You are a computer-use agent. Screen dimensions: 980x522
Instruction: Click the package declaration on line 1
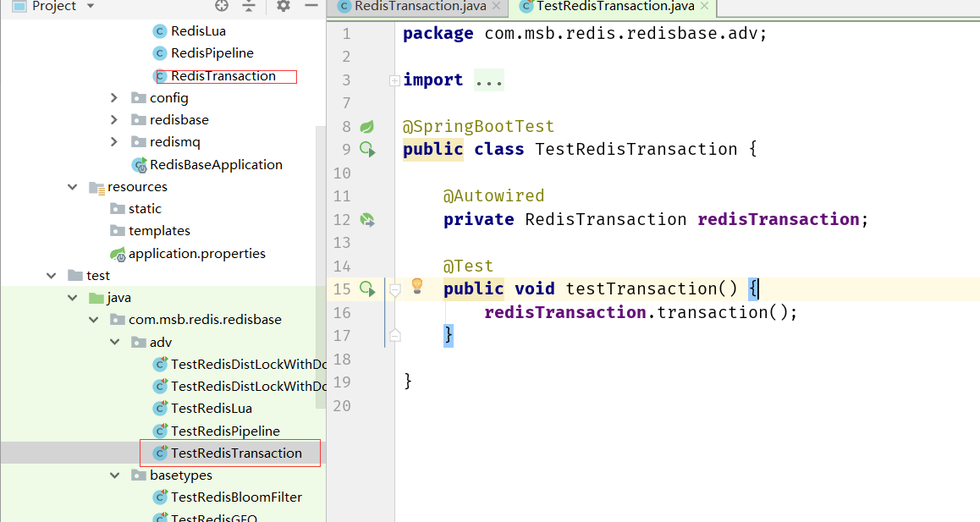(585, 33)
